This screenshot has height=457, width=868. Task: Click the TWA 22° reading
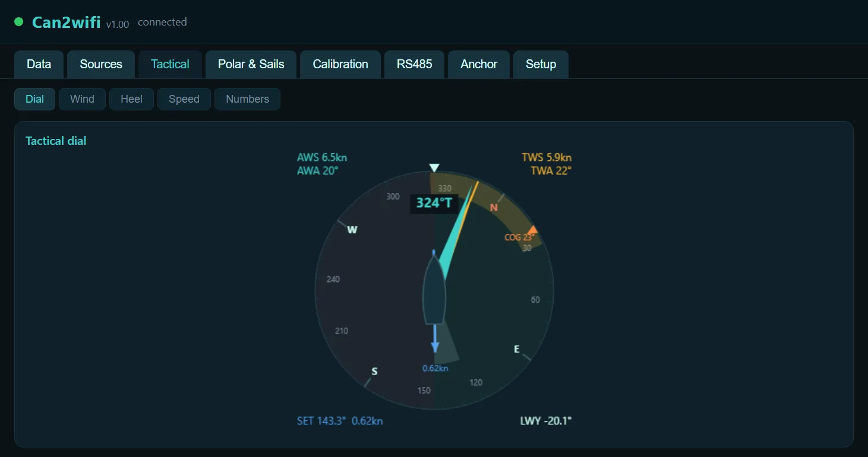[x=551, y=171]
